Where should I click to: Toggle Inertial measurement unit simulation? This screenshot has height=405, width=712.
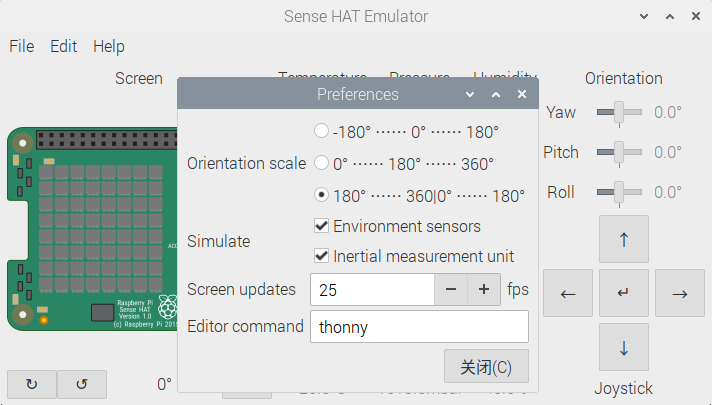coord(322,256)
